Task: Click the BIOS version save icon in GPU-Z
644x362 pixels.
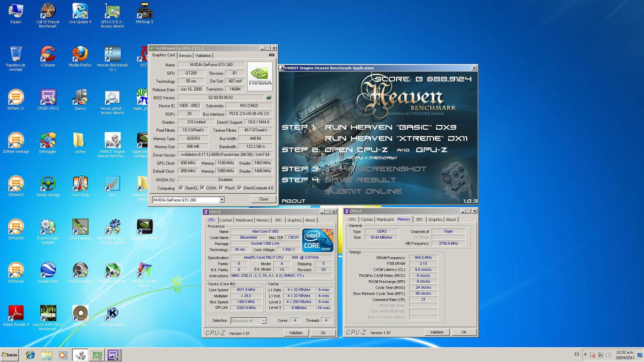Action: [269, 97]
